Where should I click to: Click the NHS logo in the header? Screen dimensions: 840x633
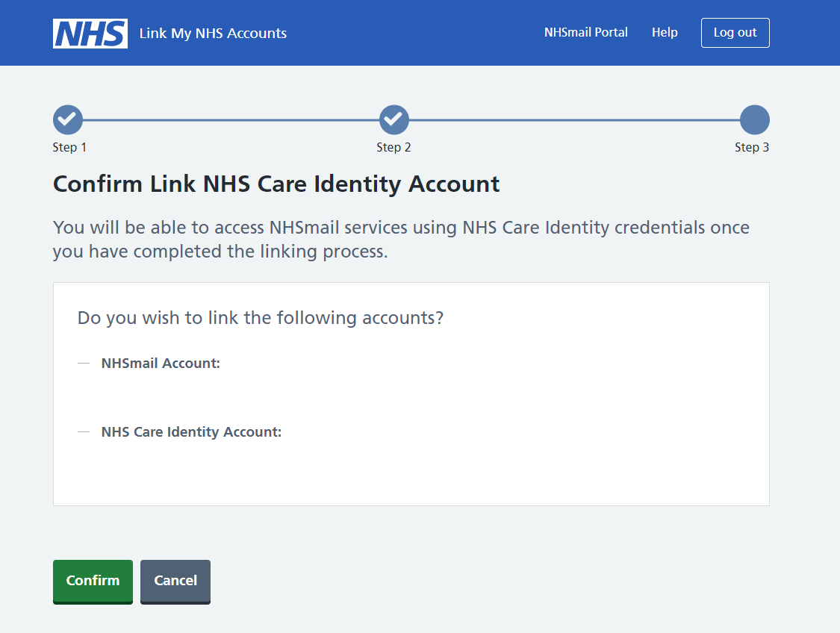(90, 34)
